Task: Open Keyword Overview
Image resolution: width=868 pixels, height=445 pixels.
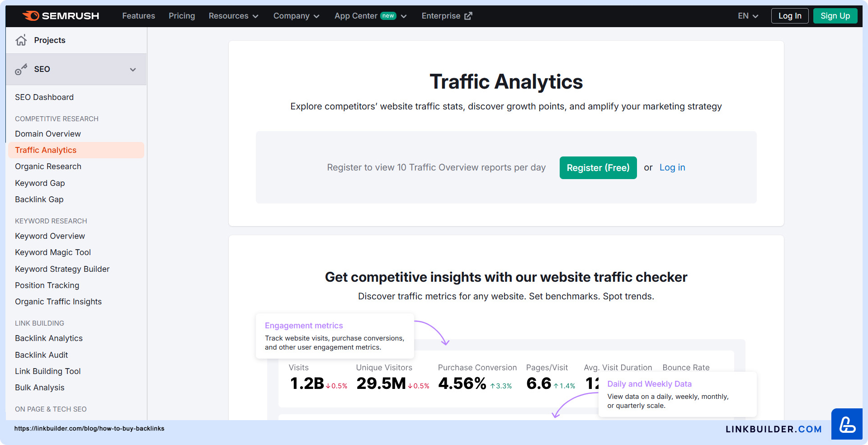Action: coord(50,236)
